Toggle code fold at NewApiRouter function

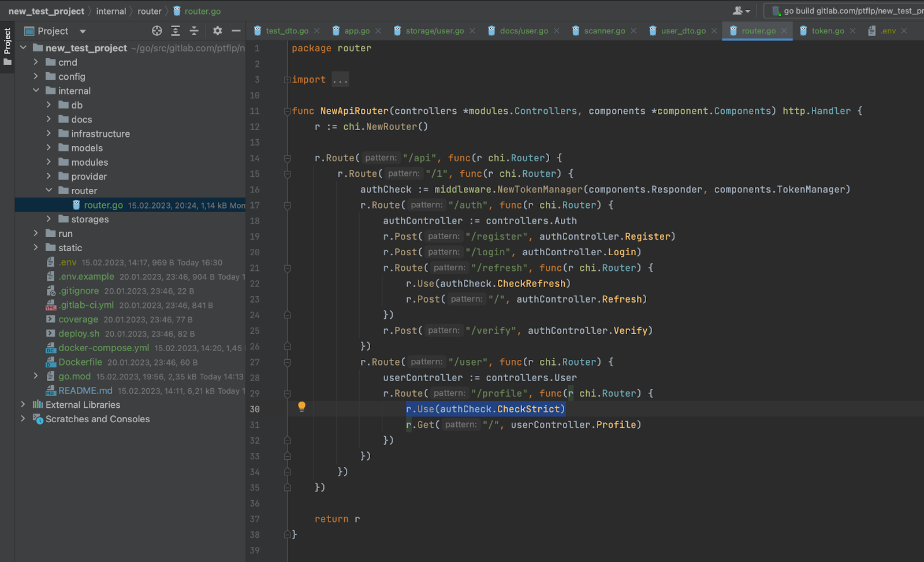pos(287,111)
